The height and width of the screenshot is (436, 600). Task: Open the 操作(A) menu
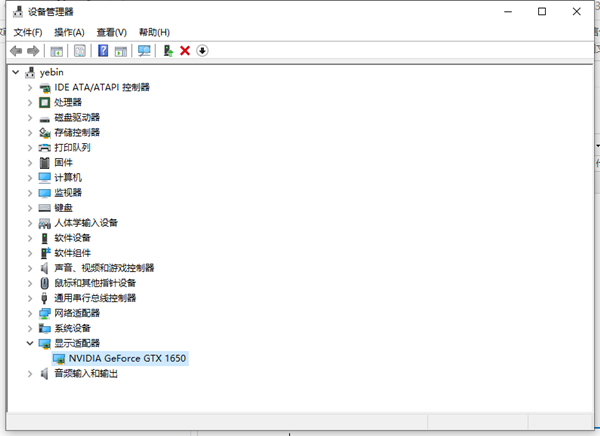[69, 32]
